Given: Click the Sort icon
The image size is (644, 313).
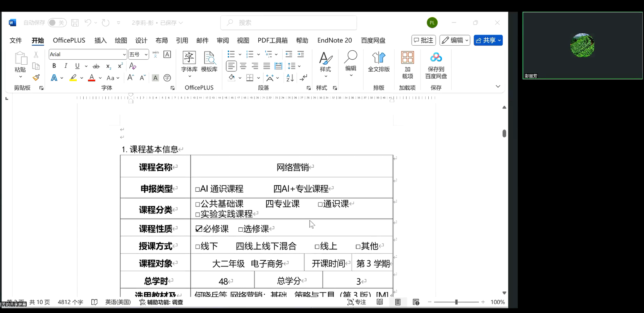Looking at the screenshot, I should click(290, 78).
